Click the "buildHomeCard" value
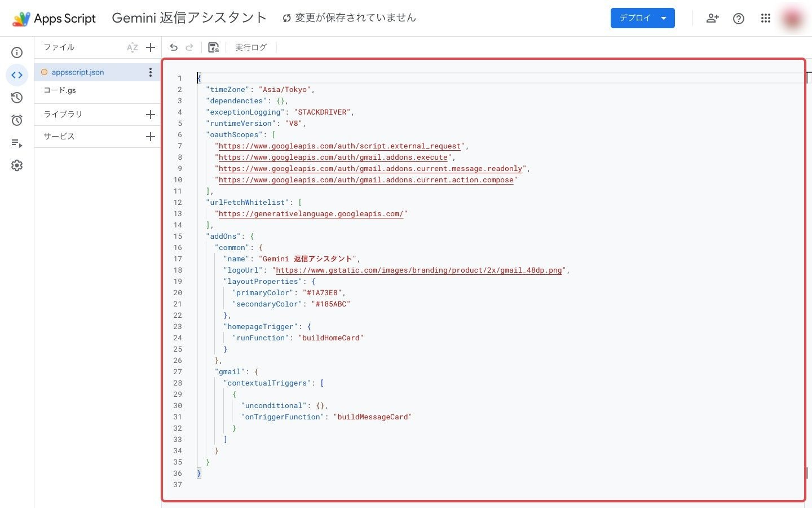 point(331,338)
